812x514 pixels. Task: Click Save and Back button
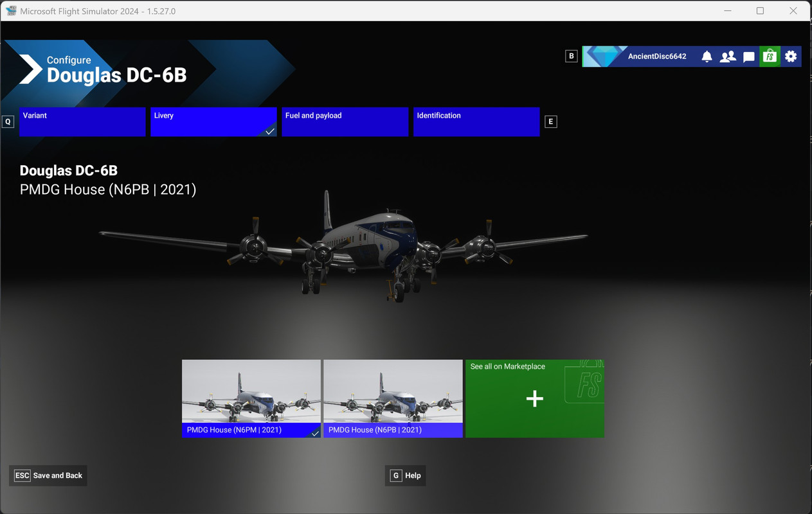(x=48, y=475)
